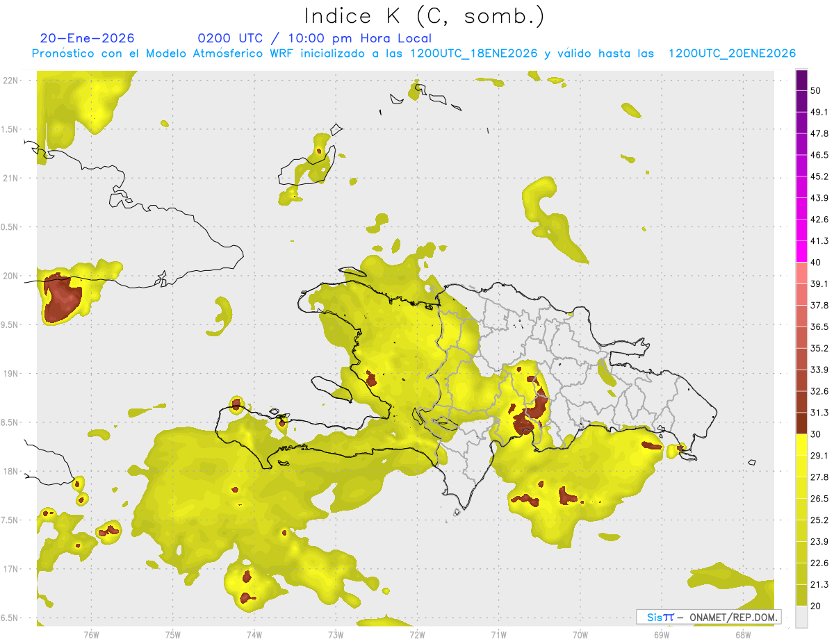Screen dimensions: 834x644
Task: Click the "32.6" value on the color scale
Action: pos(819,391)
